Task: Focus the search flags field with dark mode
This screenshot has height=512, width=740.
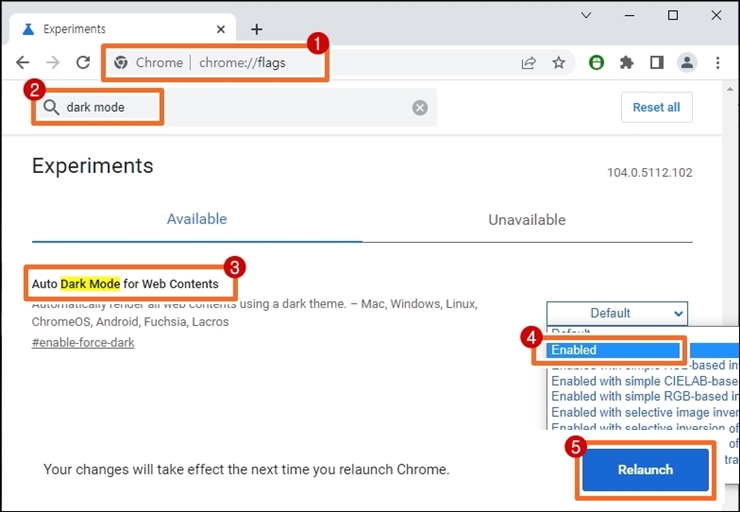Action: tap(236, 108)
